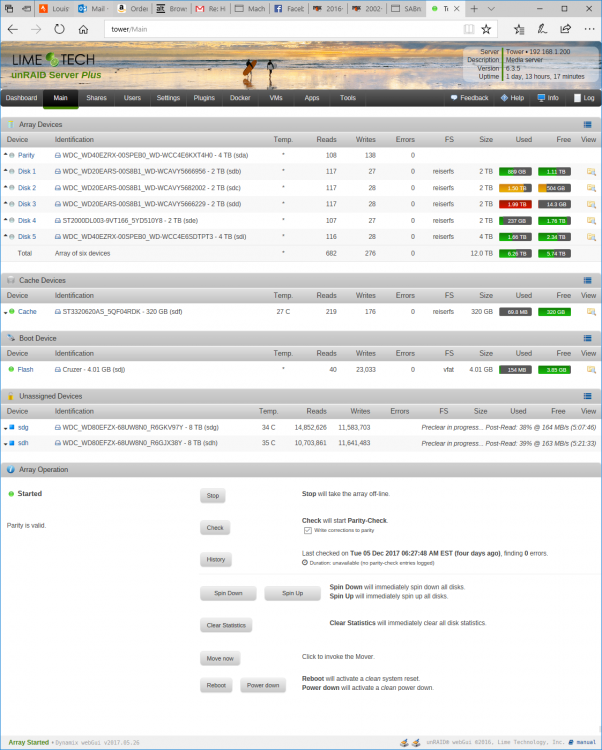602x750 pixels.
Task: Invoke the Mover with Move now
Action: click(220, 659)
